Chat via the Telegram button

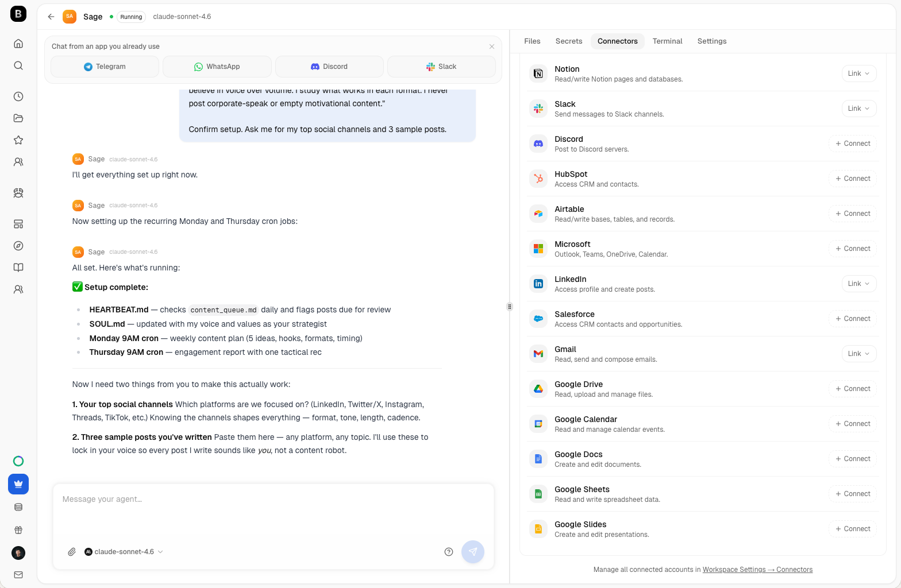105,67
